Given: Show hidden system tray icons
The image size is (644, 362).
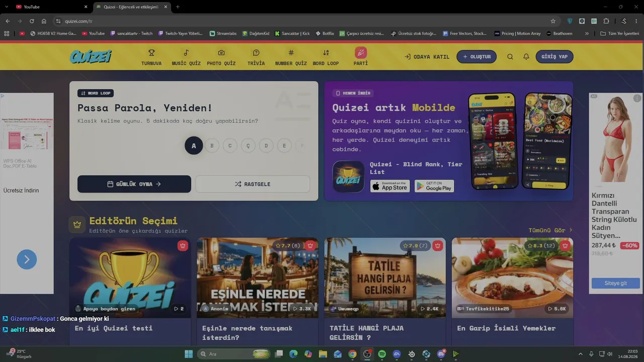Looking at the screenshot, I should tap(580, 354).
